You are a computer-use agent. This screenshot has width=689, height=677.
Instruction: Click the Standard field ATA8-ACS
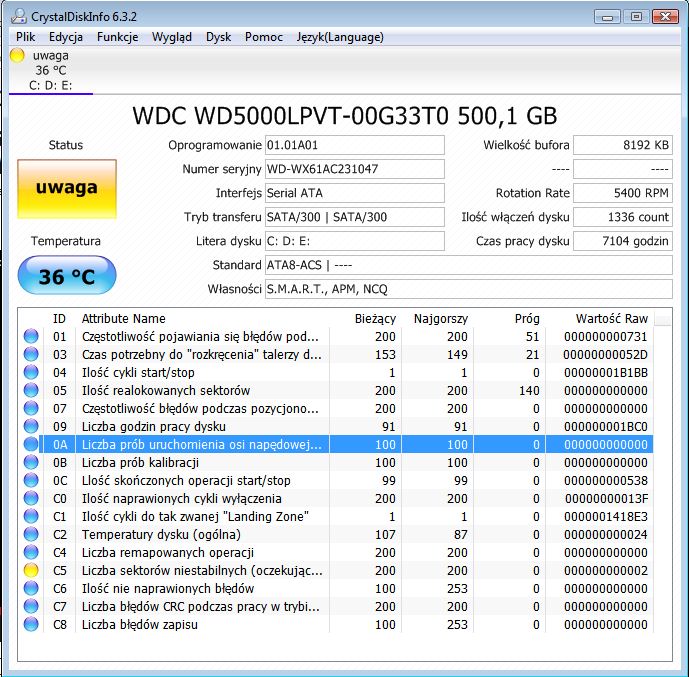[x=469, y=265]
